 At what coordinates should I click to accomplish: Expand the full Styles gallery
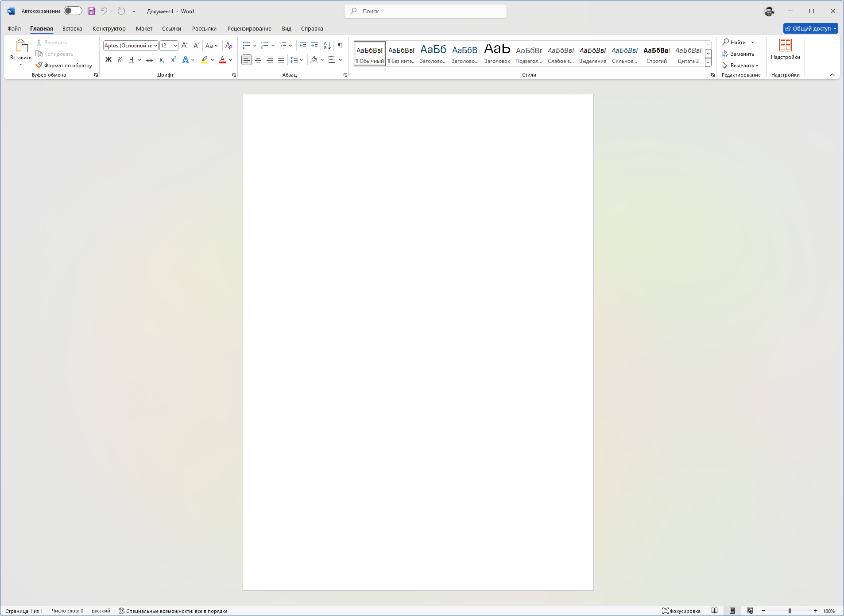tap(708, 62)
